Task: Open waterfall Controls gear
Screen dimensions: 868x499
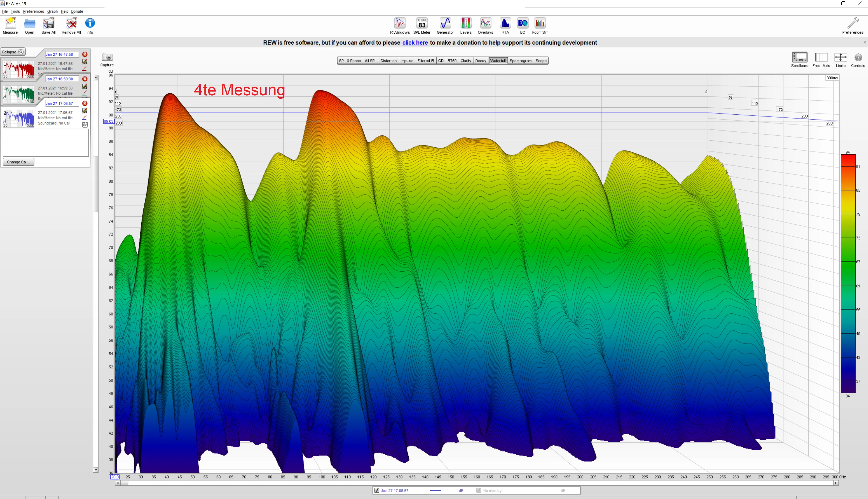Action: click(x=858, y=60)
